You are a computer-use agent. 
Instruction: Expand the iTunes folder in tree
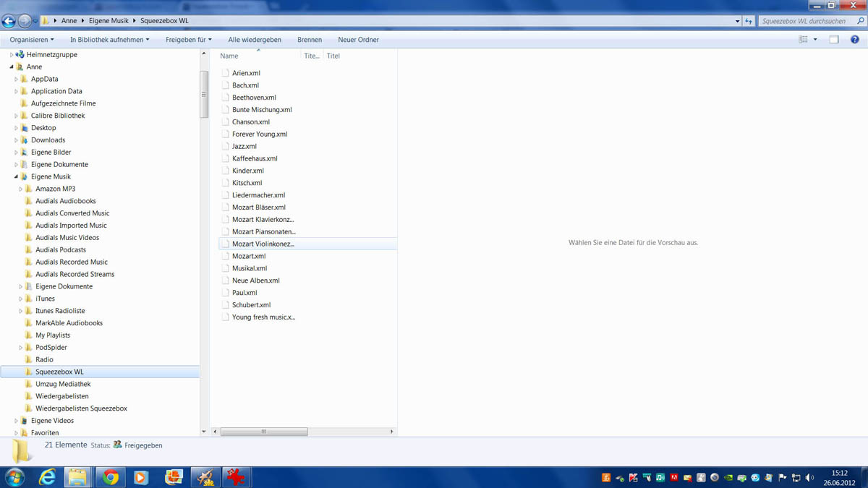pos(21,299)
